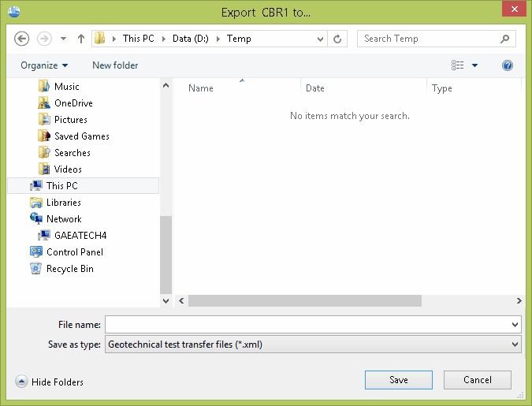This screenshot has height=406, width=532.
Task: Open Control Panel from navigation pane
Action: 74,252
